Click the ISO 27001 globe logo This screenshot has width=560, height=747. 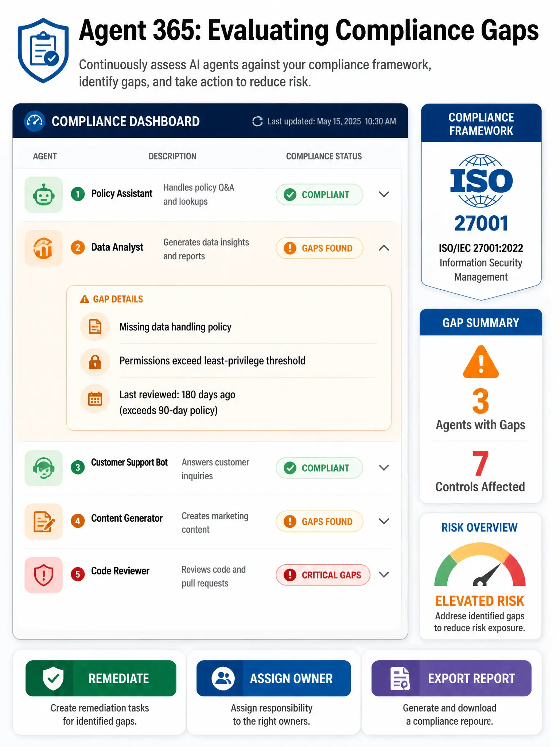[481, 181]
